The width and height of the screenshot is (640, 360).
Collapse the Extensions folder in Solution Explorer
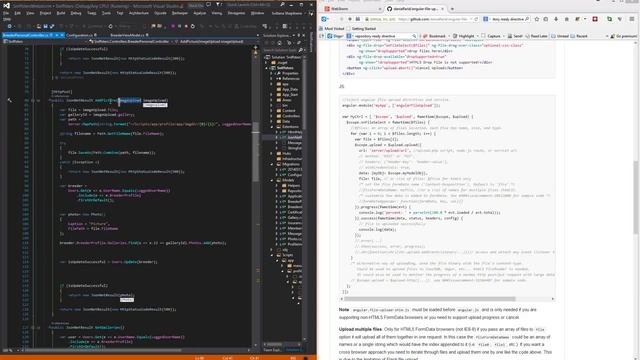[272, 127]
